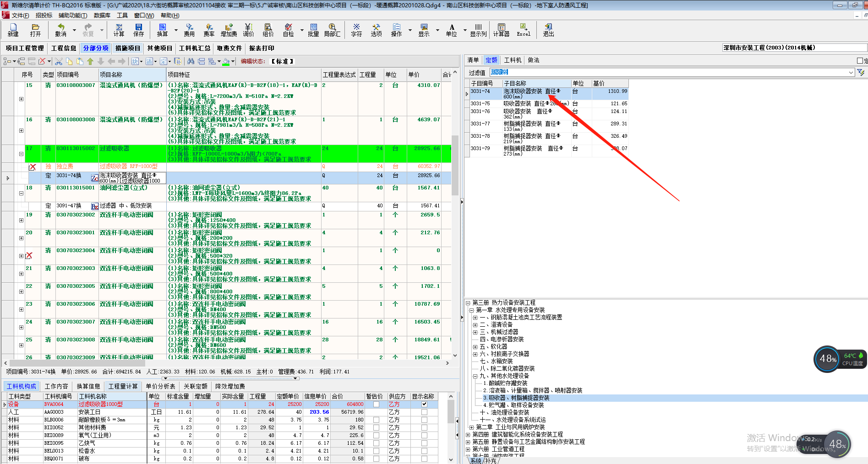Click the green move-up arrow icon
Screen dimensions: 868x464
[90, 61]
